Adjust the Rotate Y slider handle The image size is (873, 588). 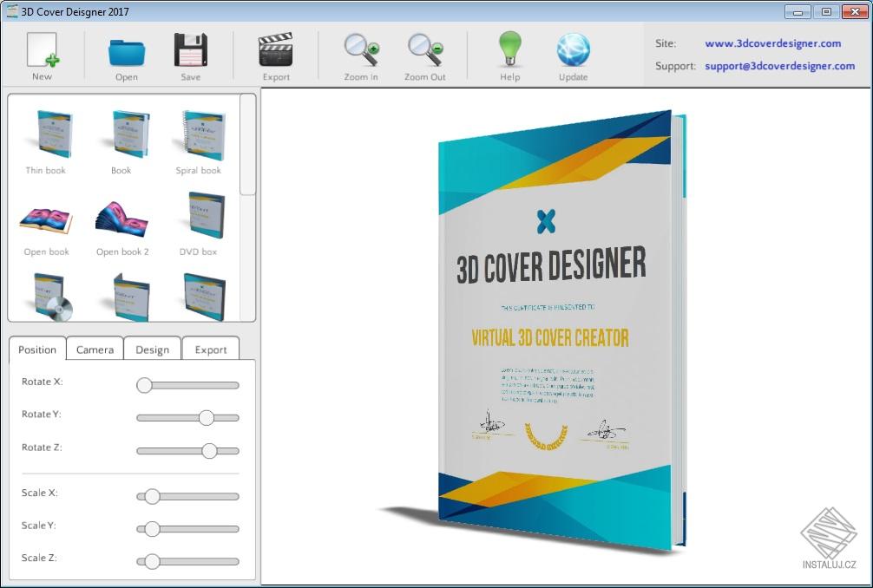pyautogui.click(x=208, y=417)
